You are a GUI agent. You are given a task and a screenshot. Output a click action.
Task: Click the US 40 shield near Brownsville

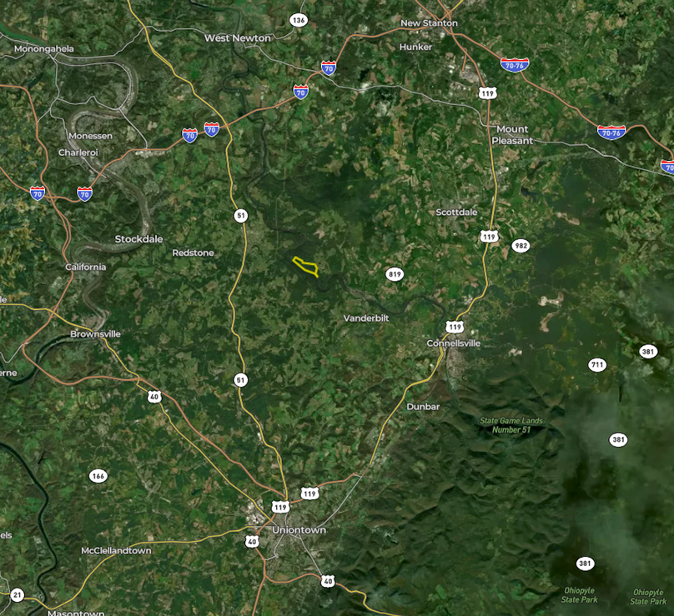154,396
